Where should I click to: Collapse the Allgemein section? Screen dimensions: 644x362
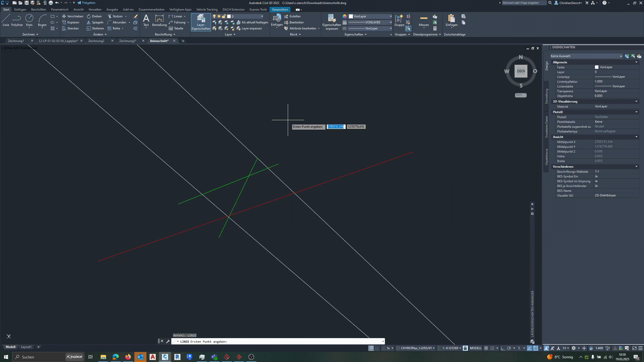click(x=636, y=62)
